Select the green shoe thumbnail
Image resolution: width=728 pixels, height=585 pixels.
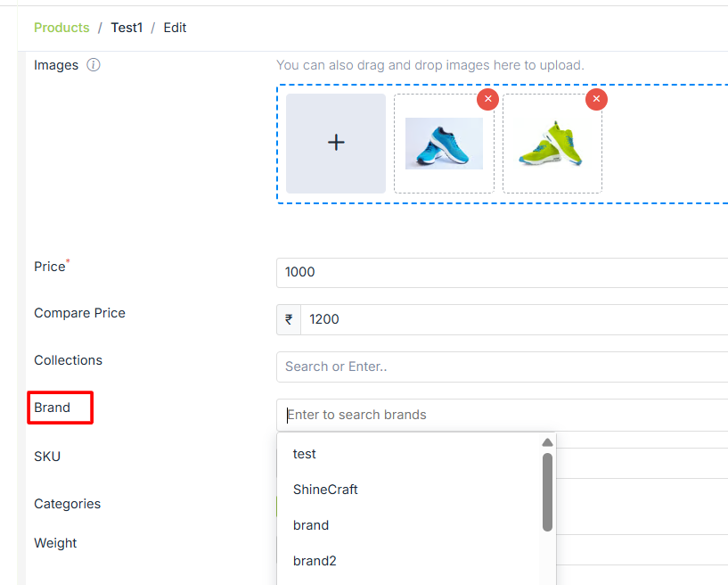point(552,144)
